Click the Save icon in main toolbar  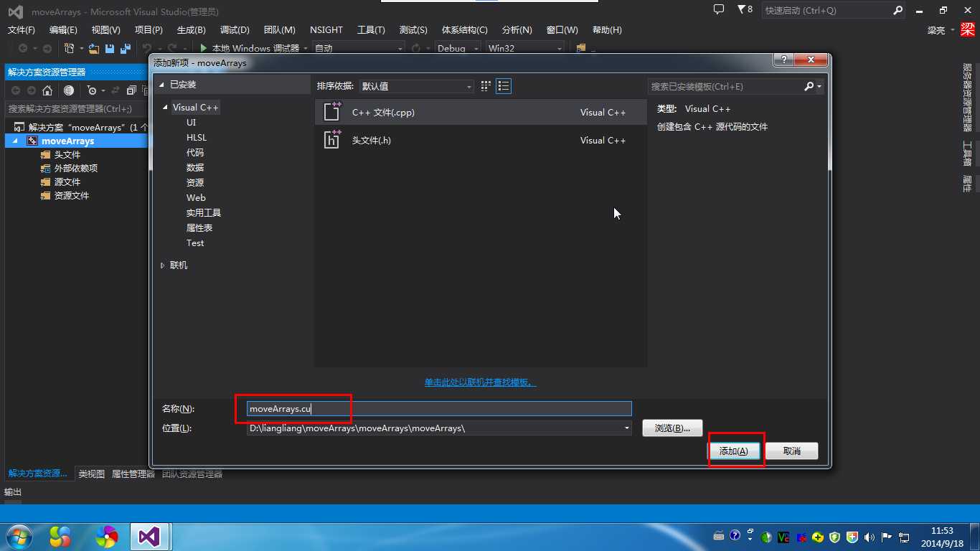click(110, 48)
